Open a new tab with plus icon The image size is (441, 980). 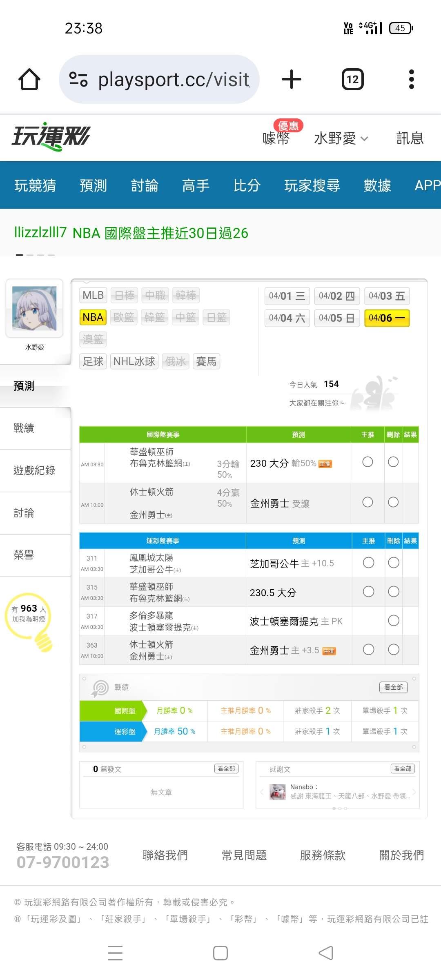click(292, 79)
